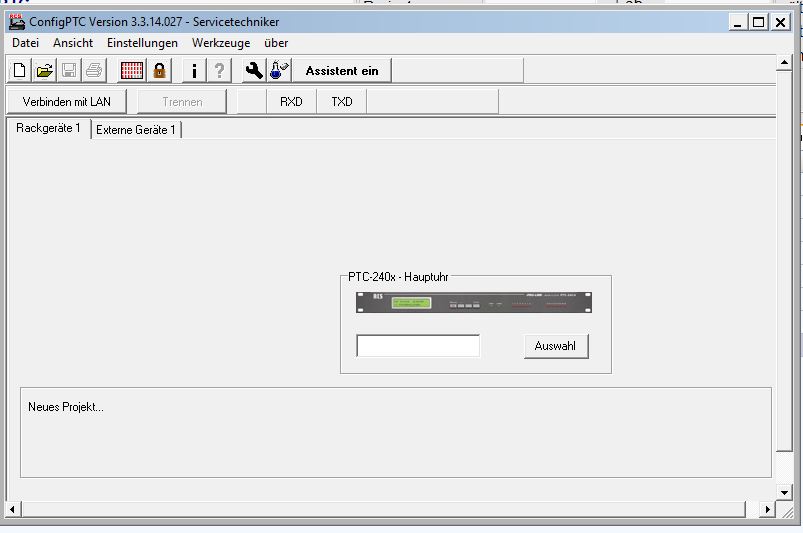Open the Einstellungen menu
The height and width of the screenshot is (533, 803).
click(x=142, y=43)
